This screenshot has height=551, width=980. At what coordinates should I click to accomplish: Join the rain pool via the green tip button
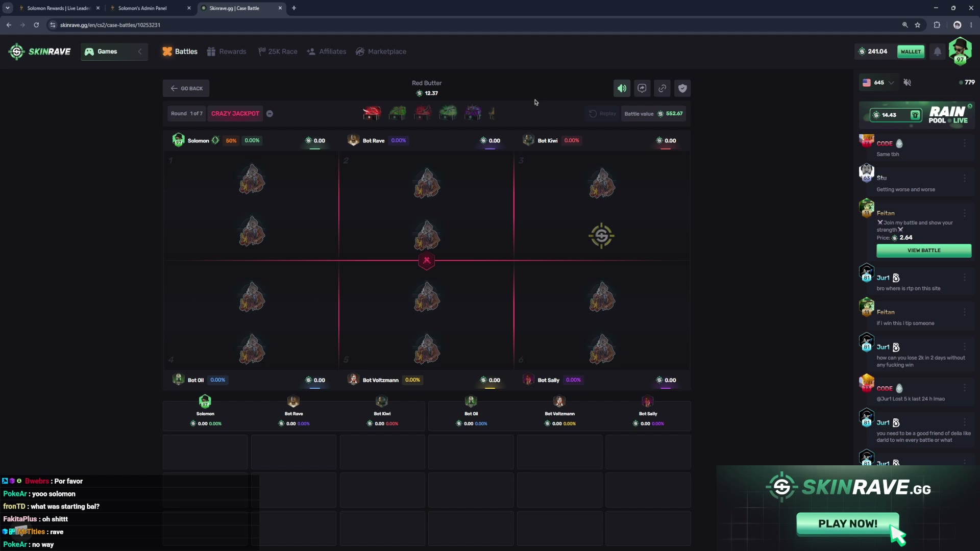(915, 115)
